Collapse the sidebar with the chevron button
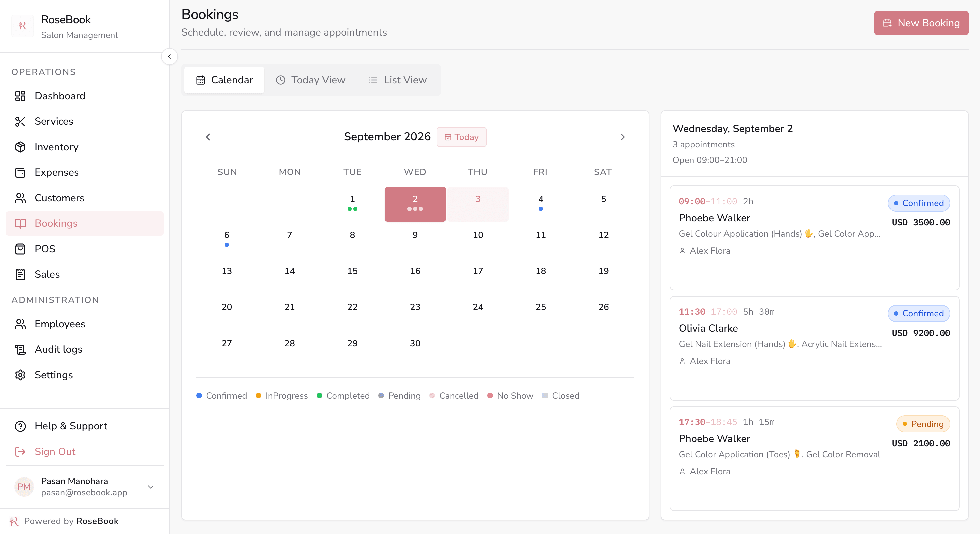The height and width of the screenshot is (534, 980). coord(169,57)
